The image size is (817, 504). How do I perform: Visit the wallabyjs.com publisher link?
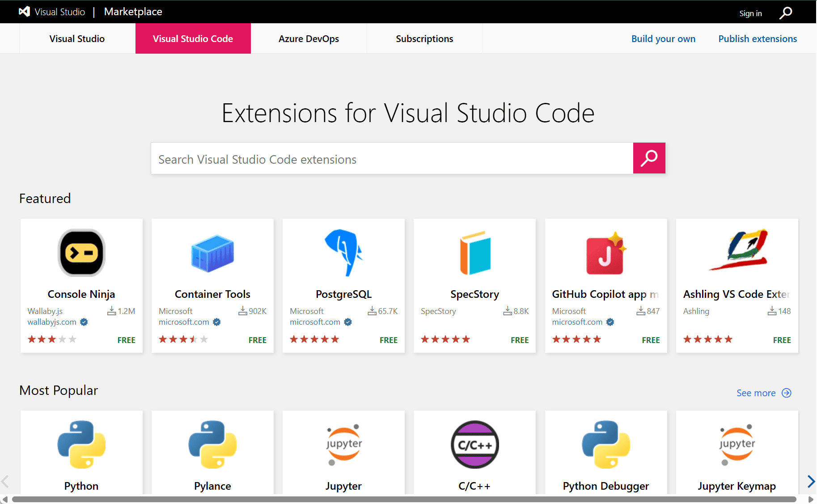52,322
